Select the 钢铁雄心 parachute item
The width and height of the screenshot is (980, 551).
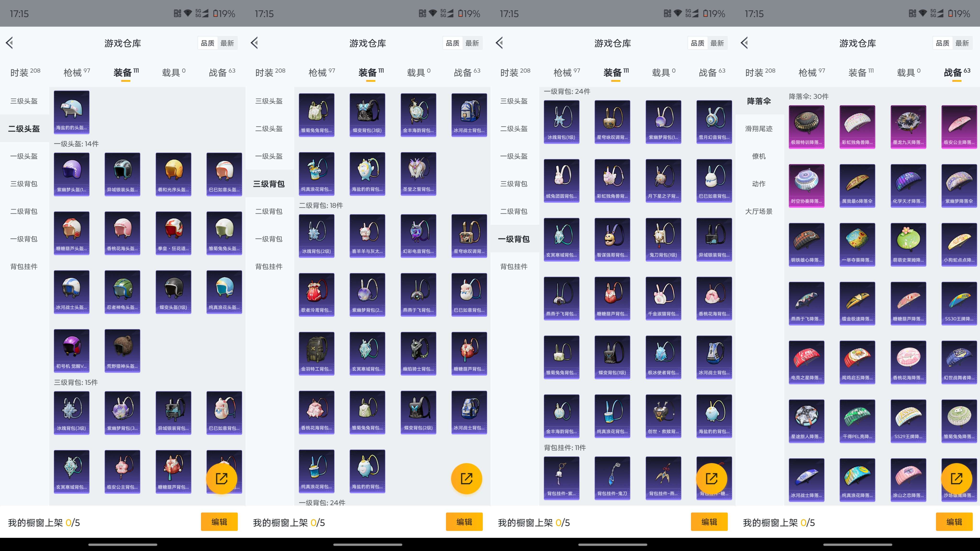(807, 245)
